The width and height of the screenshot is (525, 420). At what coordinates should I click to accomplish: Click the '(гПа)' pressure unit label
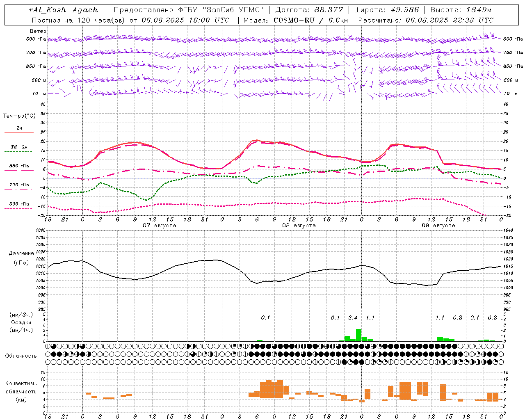coord(21,263)
